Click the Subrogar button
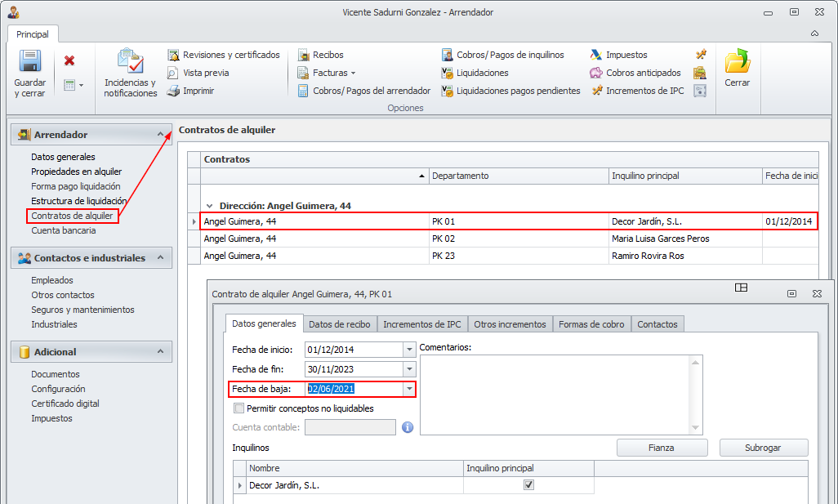Viewport: 838px width, 504px height. 763,448
